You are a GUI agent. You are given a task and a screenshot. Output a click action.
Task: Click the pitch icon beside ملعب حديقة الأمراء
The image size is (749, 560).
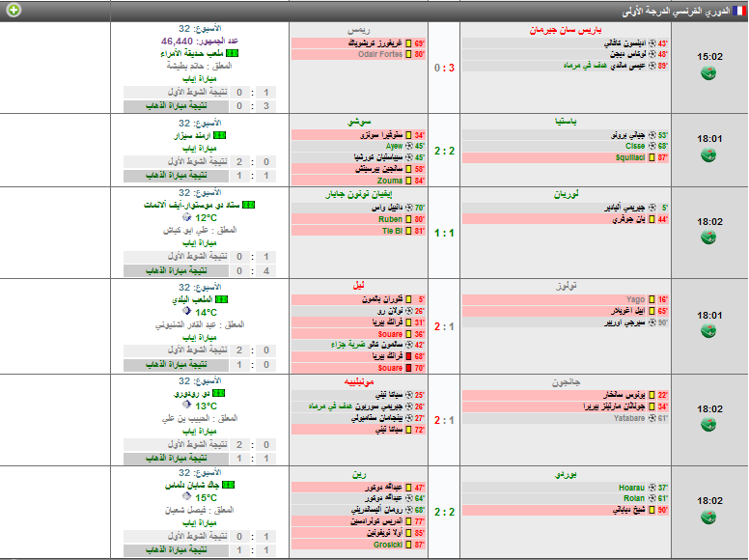[233, 53]
